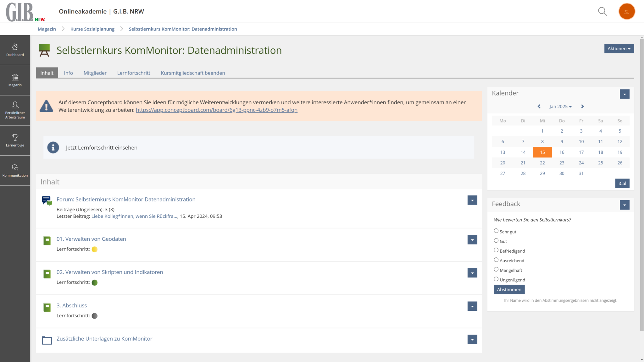
Task: Select the Gut rating
Action: (496, 241)
